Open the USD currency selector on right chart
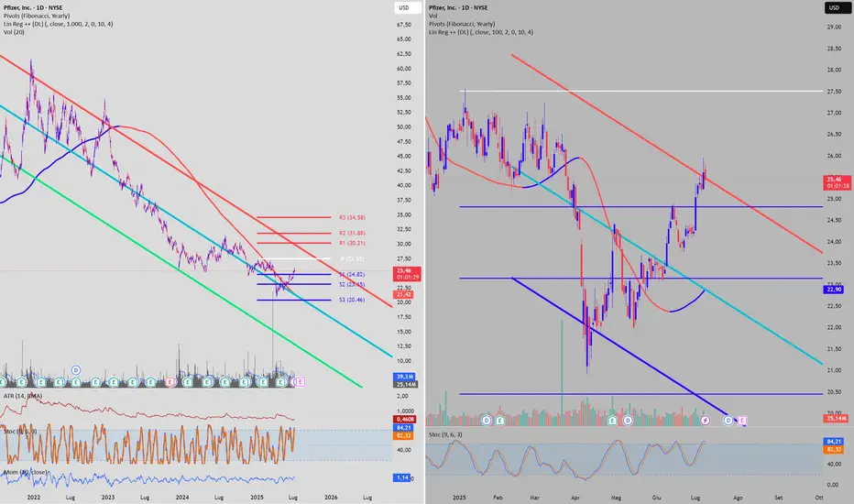 click(x=838, y=7)
